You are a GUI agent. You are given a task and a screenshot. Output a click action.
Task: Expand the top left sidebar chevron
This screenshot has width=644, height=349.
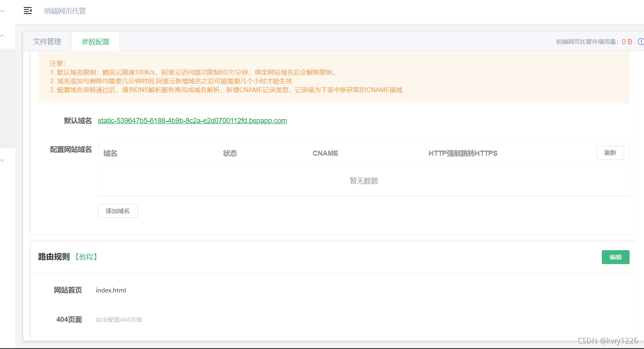click(x=2, y=11)
